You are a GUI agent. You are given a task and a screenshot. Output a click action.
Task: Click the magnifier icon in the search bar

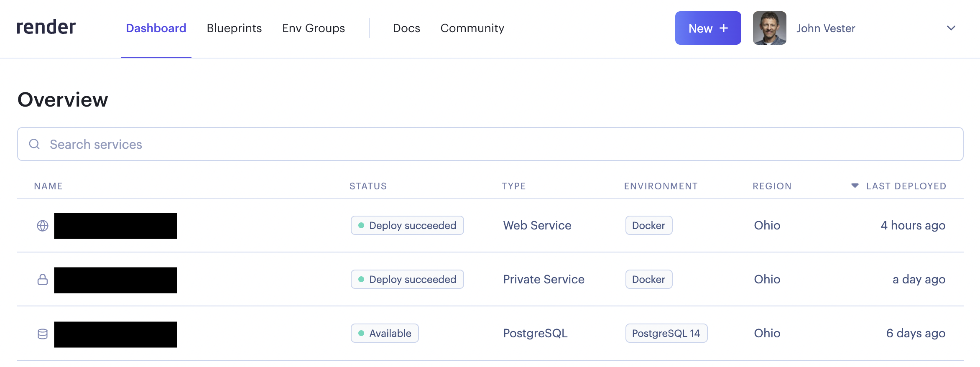point(34,144)
